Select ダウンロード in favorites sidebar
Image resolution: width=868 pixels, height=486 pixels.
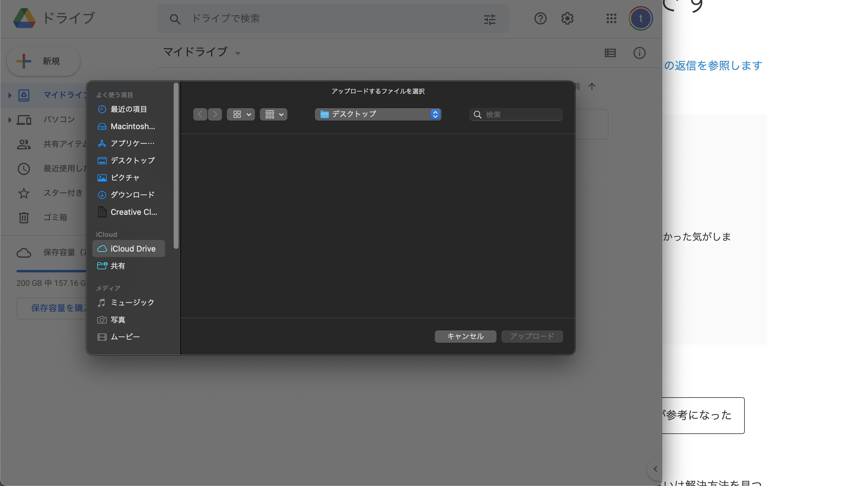pos(132,195)
